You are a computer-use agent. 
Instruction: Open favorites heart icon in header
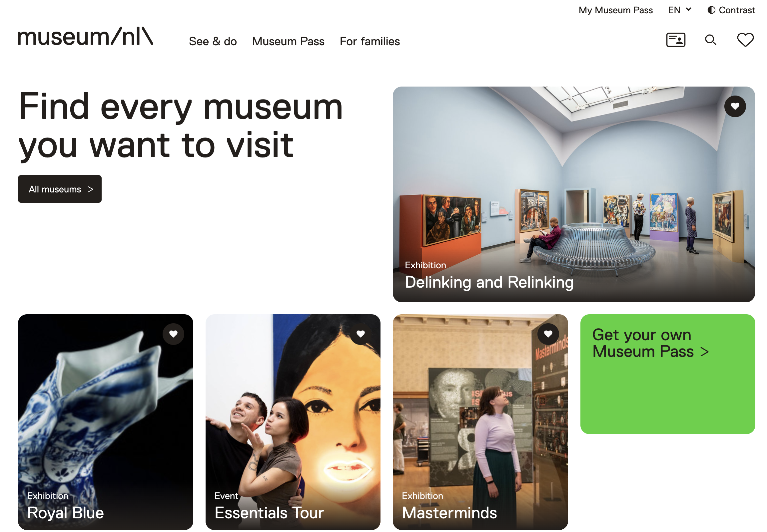click(x=745, y=40)
